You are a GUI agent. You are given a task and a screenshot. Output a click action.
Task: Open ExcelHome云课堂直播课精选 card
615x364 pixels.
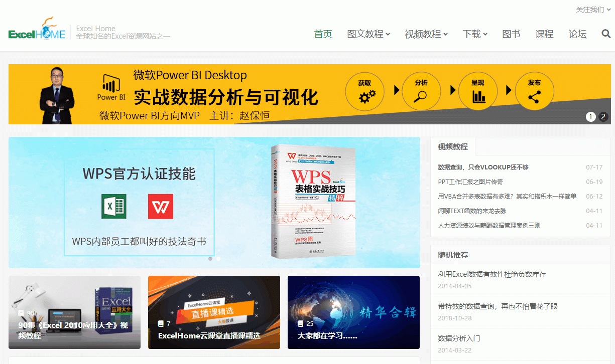[214, 312]
